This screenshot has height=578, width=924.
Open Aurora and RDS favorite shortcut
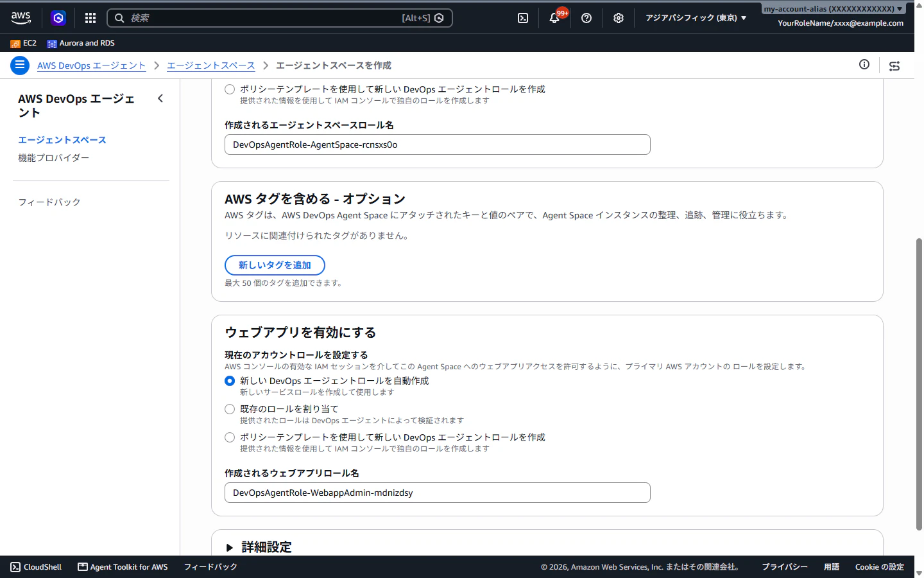[x=81, y=43]
